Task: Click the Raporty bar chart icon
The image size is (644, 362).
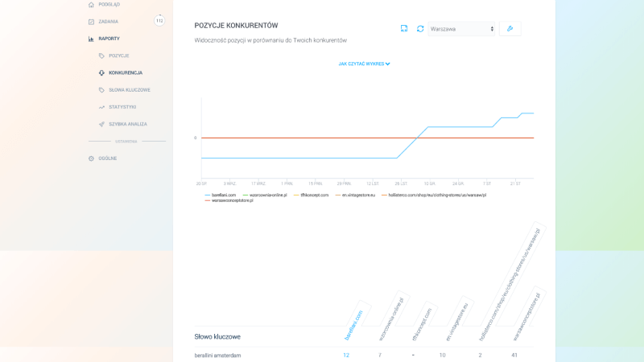Action: coord(91,39)
